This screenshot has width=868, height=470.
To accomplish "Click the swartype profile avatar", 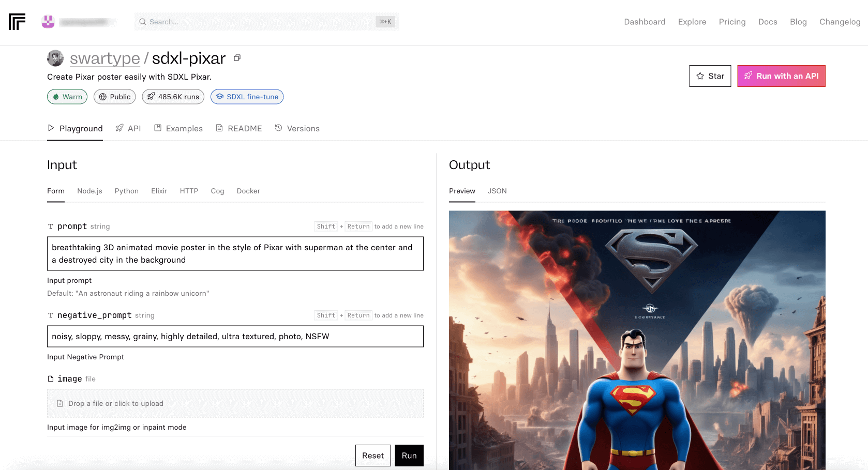I will 55,58.
